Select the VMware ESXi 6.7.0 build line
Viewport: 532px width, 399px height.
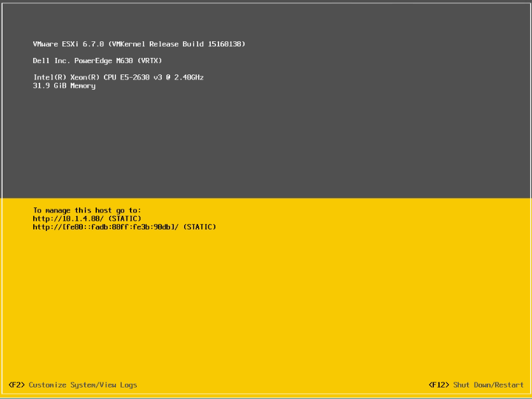[139, 44]
